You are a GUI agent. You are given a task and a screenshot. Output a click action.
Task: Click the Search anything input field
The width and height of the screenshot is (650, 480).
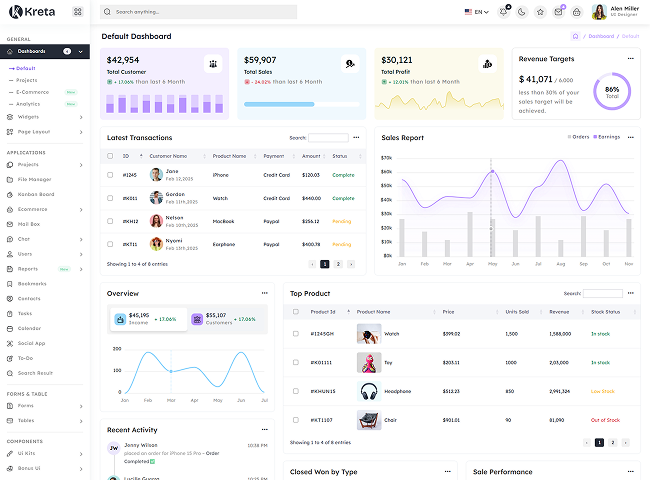pyautogui.click(x=205, y=12)
